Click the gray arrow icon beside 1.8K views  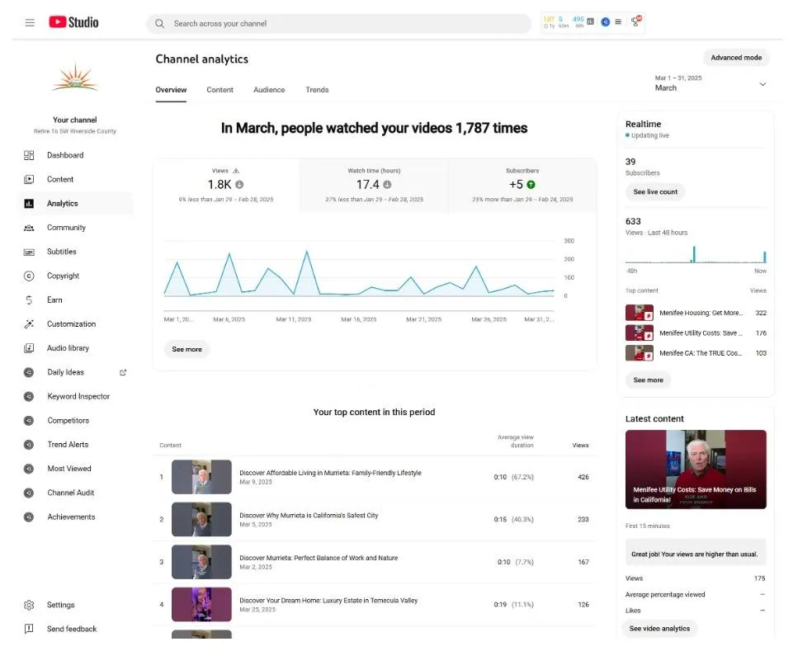coord(239,184)
